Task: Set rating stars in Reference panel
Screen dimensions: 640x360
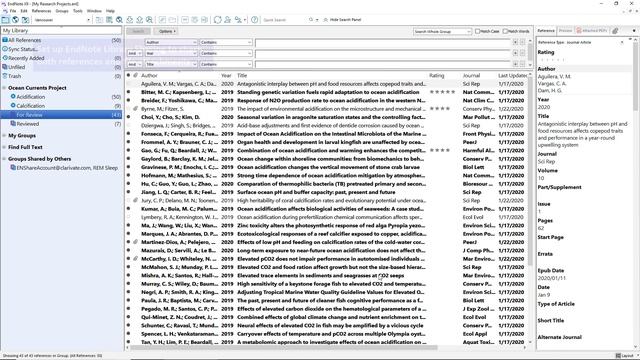Action: click(552, 60)
